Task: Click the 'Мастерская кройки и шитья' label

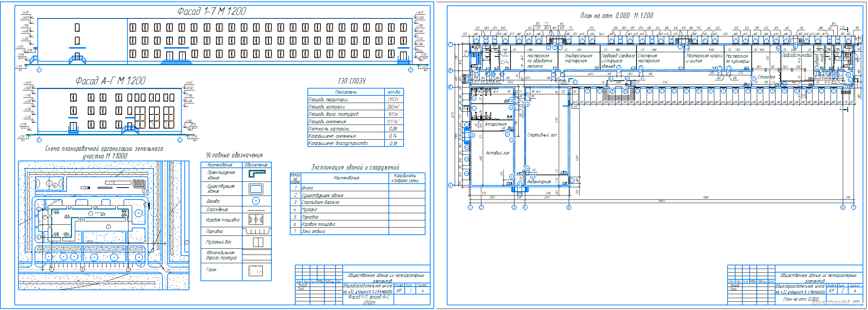Action: click(704, 58)
